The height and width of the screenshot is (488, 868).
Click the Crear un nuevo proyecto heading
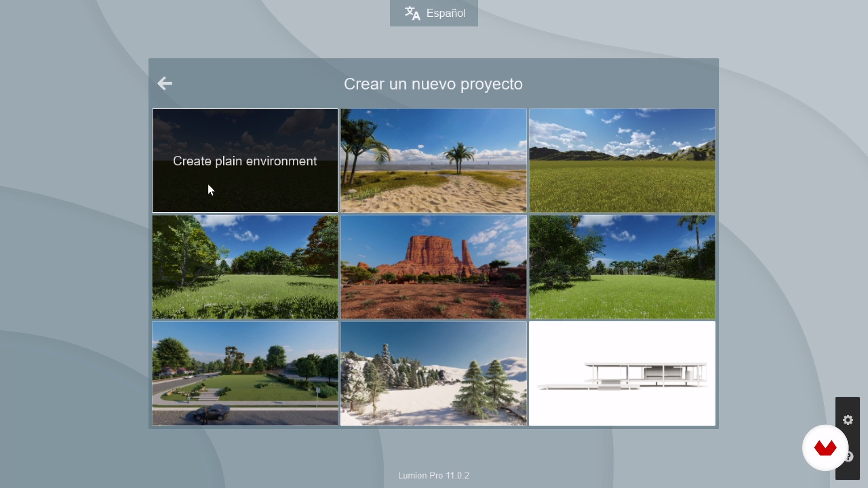click(433, 84)
